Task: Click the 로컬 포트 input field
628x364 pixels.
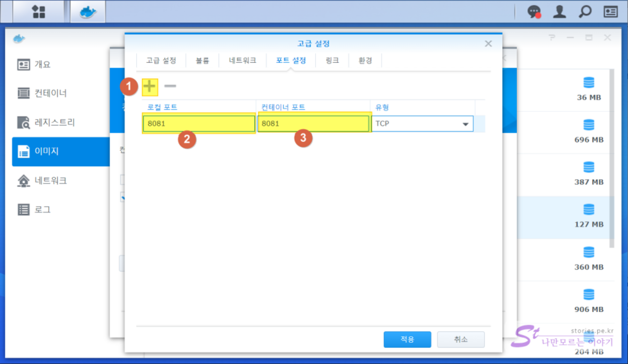Action: pos(198,124)
